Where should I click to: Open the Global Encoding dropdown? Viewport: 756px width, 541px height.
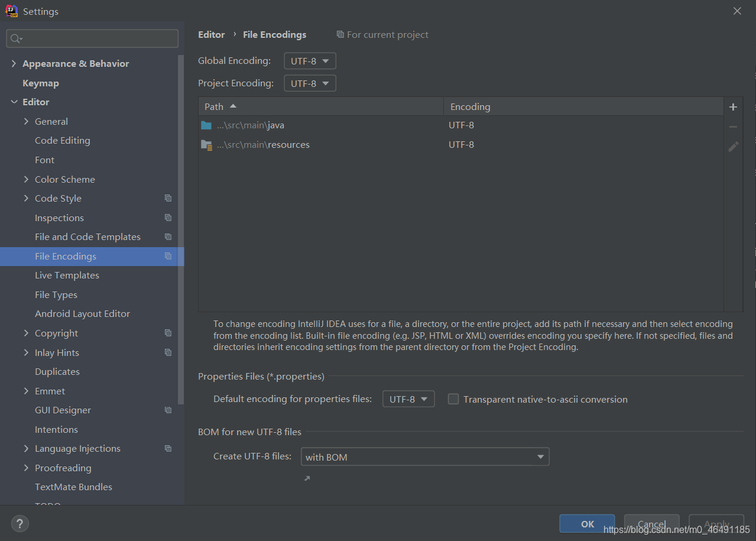[310, 61]
